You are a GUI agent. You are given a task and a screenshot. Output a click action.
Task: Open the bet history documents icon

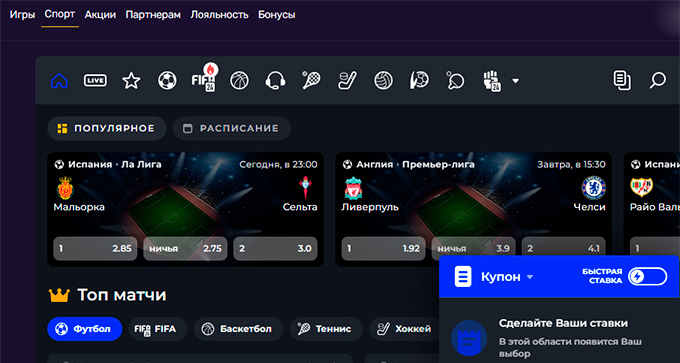tap(622, 81)
